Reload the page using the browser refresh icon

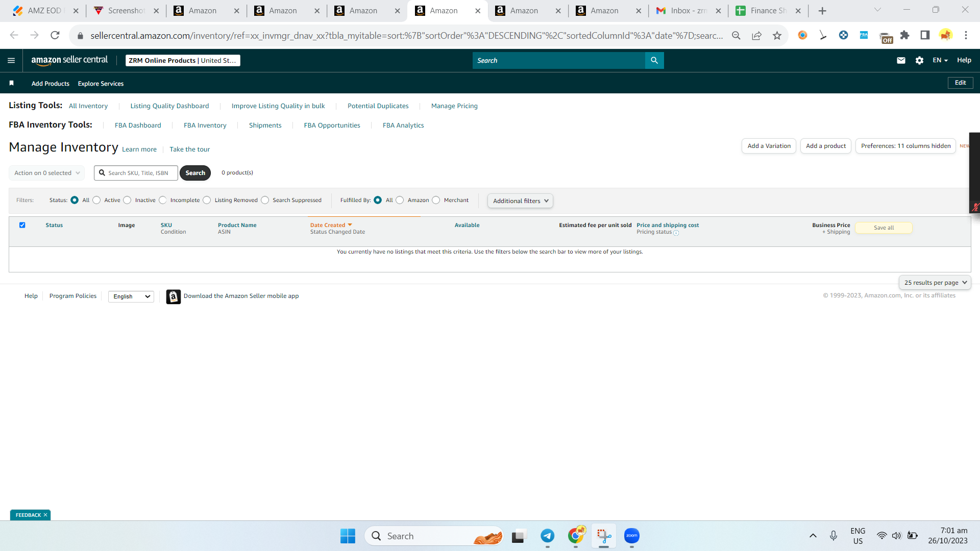(55, 35)
